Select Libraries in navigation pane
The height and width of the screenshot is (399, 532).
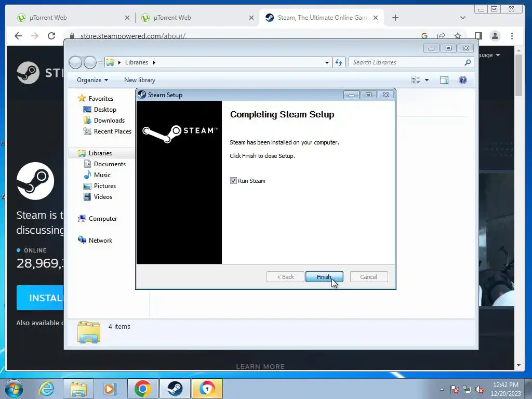coord(100,153)
